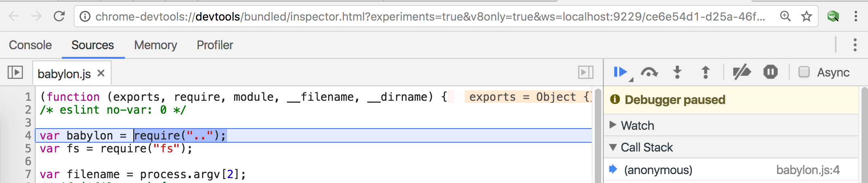Show the file navigator sidebar
This screenshot has width=868, height=183.
pos(15,73)
